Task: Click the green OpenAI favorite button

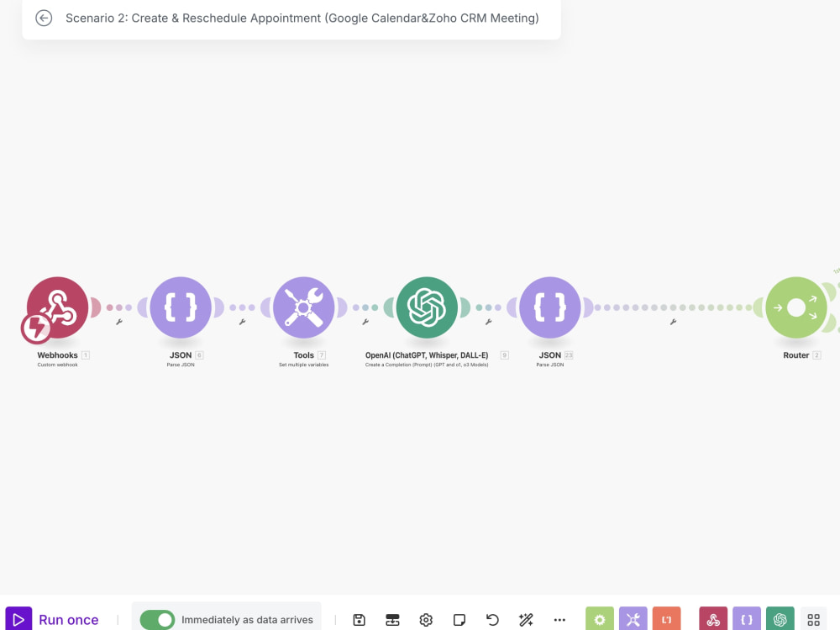Action: pyautogui.click(x=780, y=619)
